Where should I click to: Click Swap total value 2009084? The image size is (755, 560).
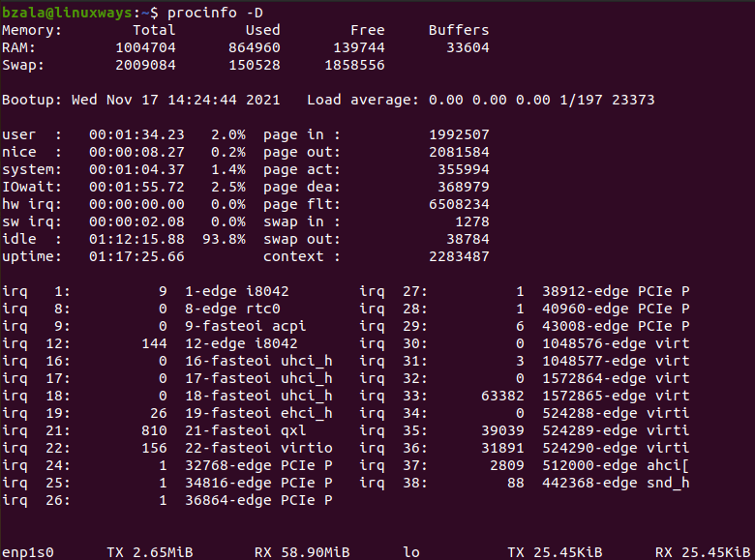point(145,65)
